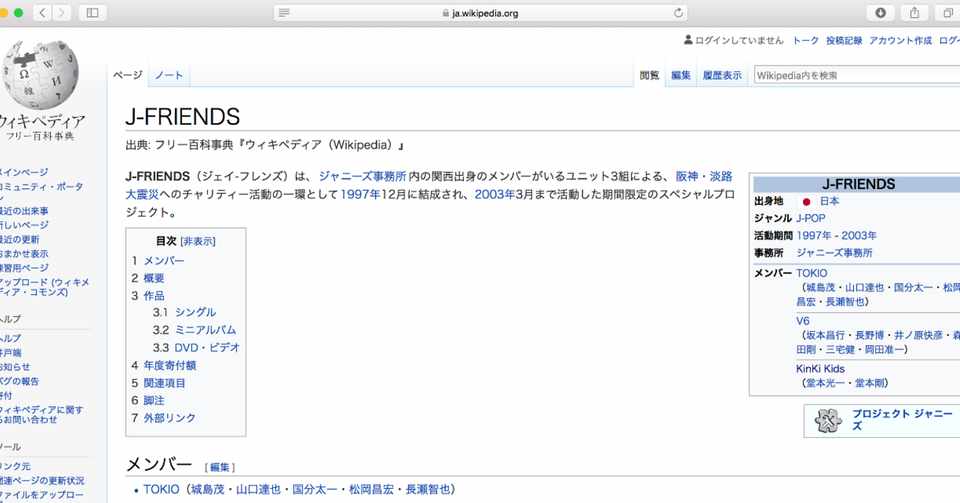Screen dimensions: 960x503
Task: Open the 履歴表示 tab
Action: (722, 75)
